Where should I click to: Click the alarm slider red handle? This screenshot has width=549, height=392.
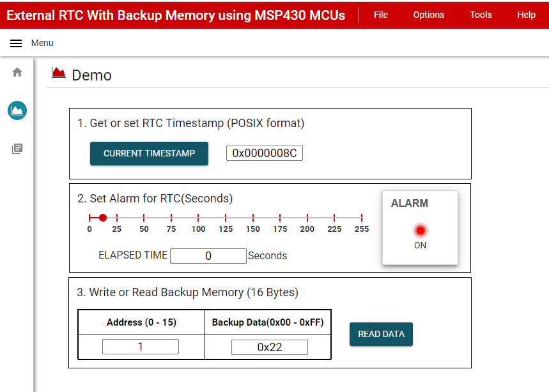pyautogui.click(x=103, y=218)
